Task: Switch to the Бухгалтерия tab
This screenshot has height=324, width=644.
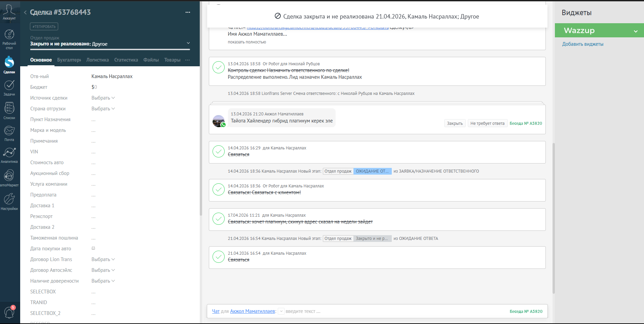Action: [x=69, y=60]
